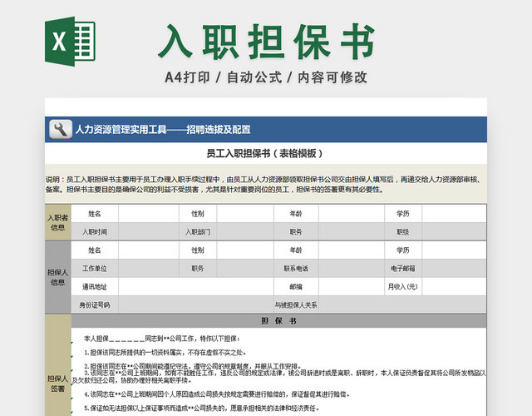532x416 pixels.
Task: Click the empty cell next to 工作单位
Action: [x=149, y=269]
